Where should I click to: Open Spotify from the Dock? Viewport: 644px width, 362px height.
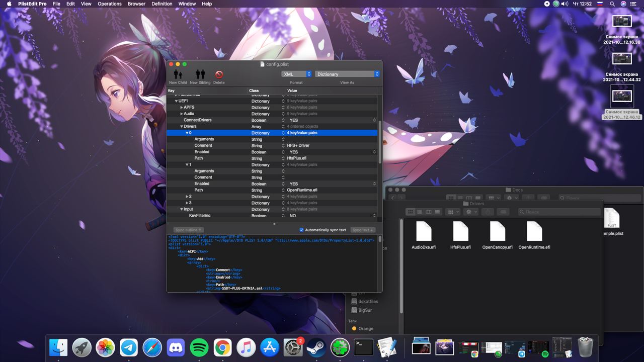199,347
